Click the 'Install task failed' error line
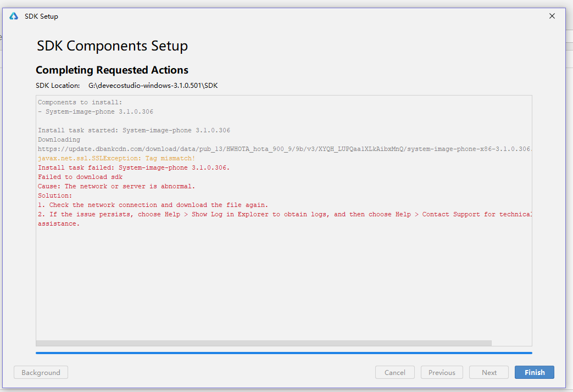The image size is (573, 392). [x=133, y=167]
